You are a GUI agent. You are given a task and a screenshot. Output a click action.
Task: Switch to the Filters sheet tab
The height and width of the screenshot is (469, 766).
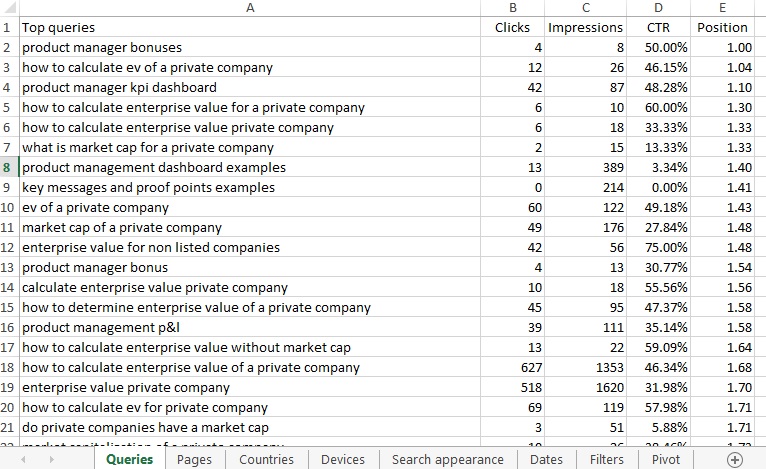(607, 459)
